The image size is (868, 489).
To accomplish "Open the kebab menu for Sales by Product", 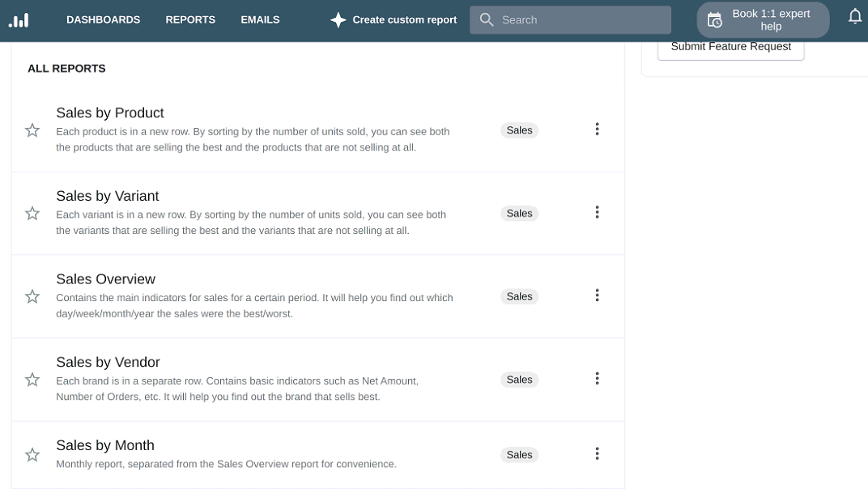I will 597,129.
